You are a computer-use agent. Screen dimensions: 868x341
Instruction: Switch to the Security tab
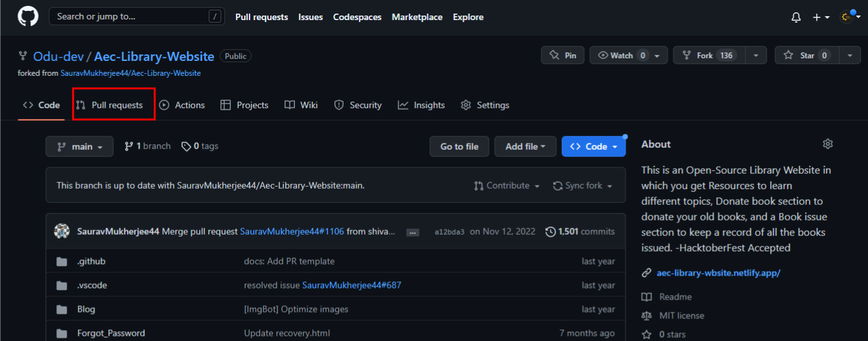click(358, 105)
